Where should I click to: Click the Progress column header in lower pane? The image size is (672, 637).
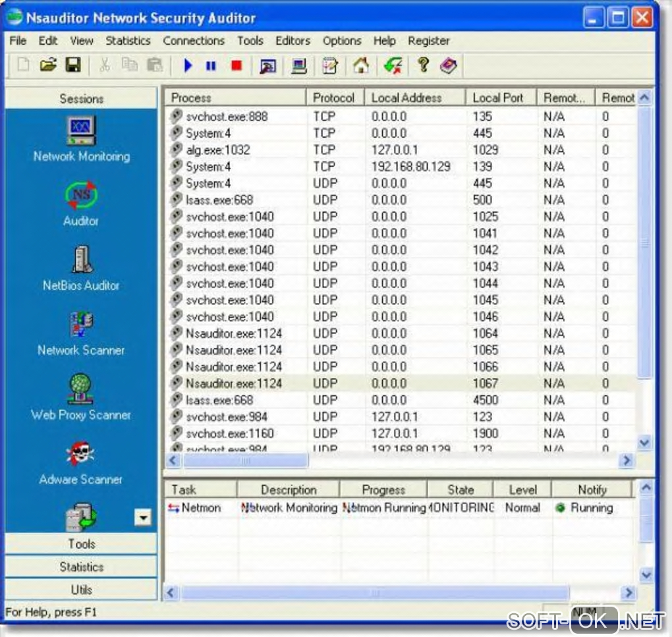(x=383, y=489)
